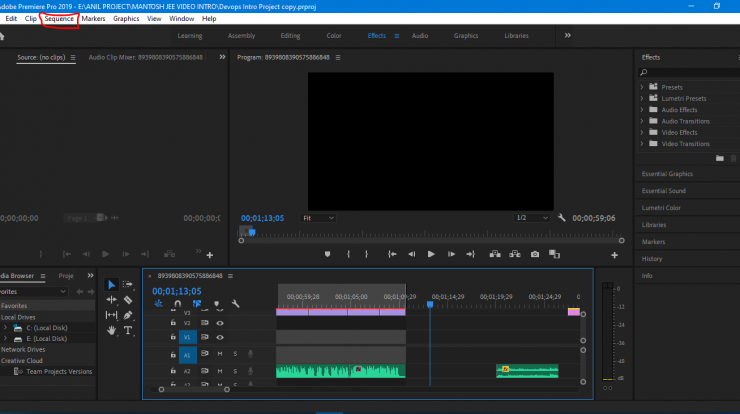Play the Program Monitor sequence
The image size is (740, 414).
pos(431,254)
